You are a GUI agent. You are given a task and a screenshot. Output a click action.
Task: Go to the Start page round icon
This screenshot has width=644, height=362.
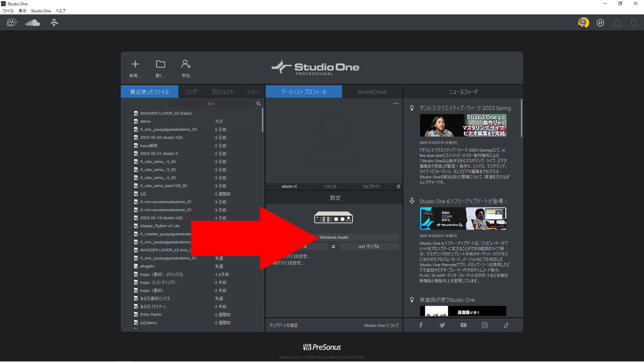pyautogui.click(x=601, y=23)
